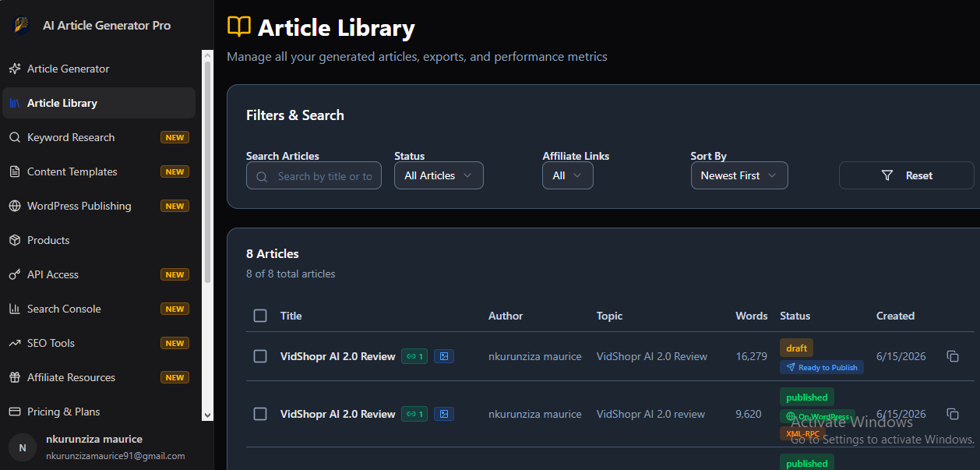This screenshot has height=470, width=980.
Task: Open Pricing & Plans in the sidebar
Action: pos(99,412)
